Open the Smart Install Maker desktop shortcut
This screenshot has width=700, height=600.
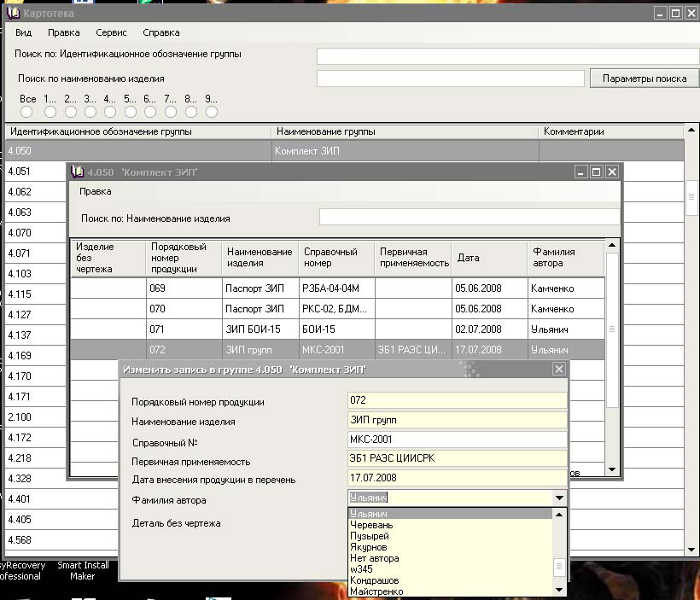(x=81, y=570)
